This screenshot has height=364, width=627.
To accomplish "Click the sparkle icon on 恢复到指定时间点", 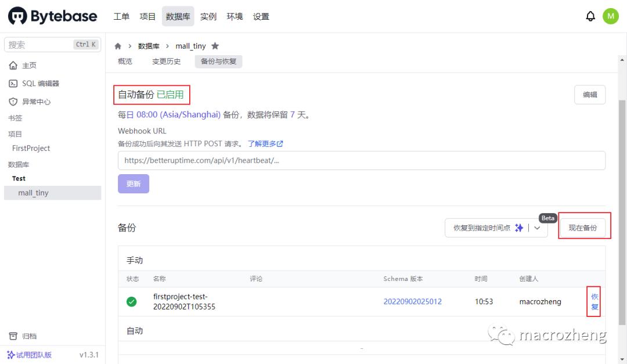I will point(518,228).
